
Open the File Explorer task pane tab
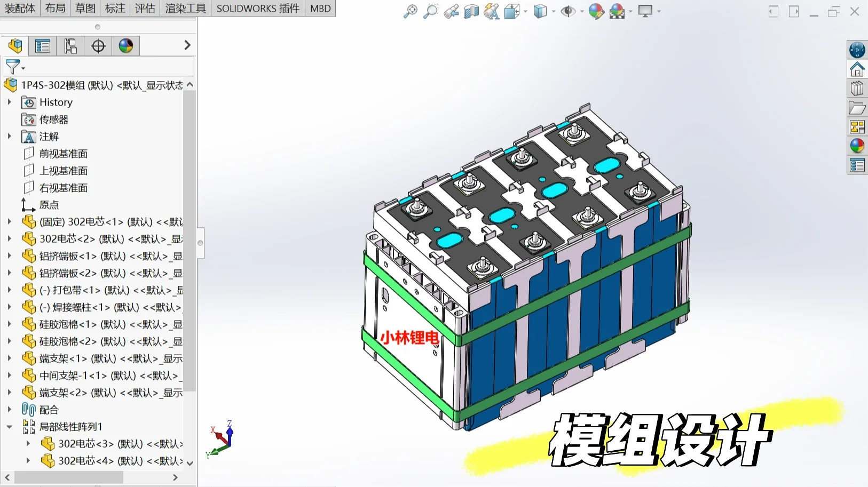point(857,108)
